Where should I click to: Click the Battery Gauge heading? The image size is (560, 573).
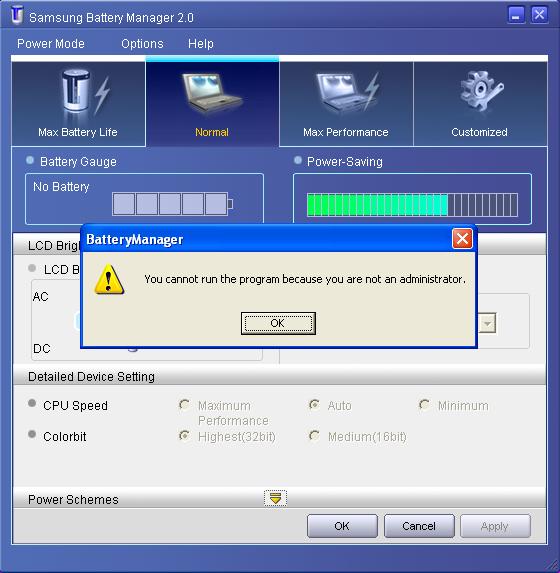[x=78, y=162]
